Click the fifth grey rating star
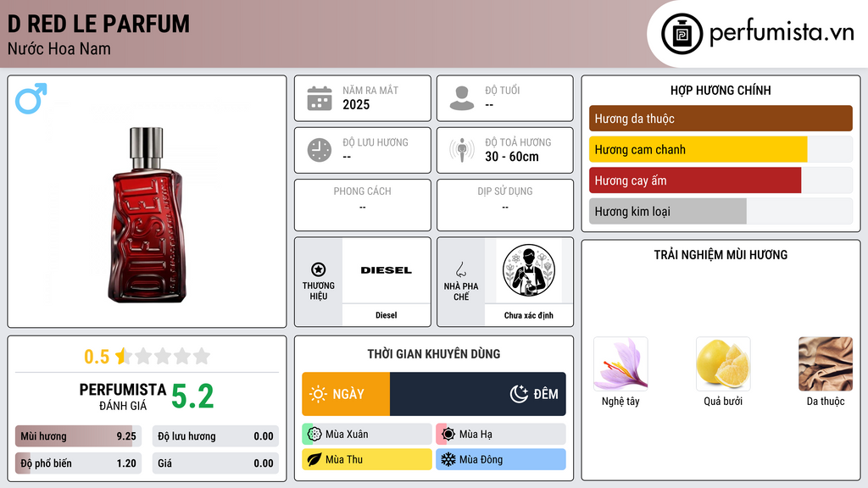The width and height of the screenshot is (868, 488). [x=202, y=356]
